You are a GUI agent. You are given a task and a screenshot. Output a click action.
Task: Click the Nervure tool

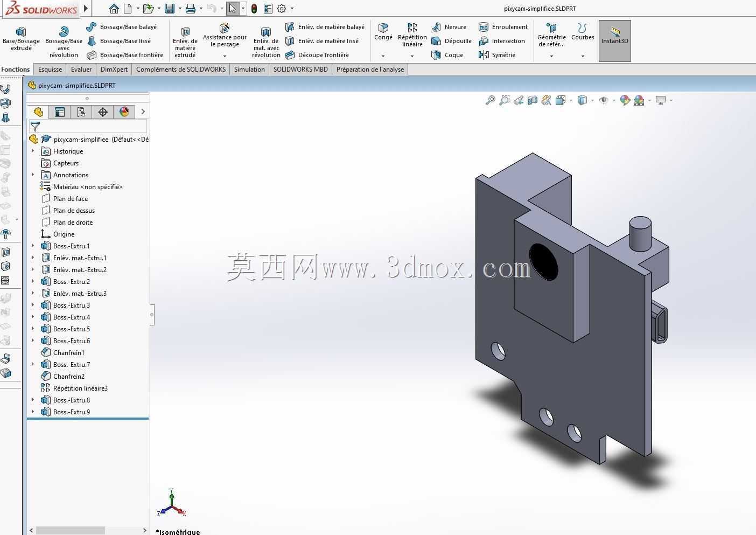(449, 27)
